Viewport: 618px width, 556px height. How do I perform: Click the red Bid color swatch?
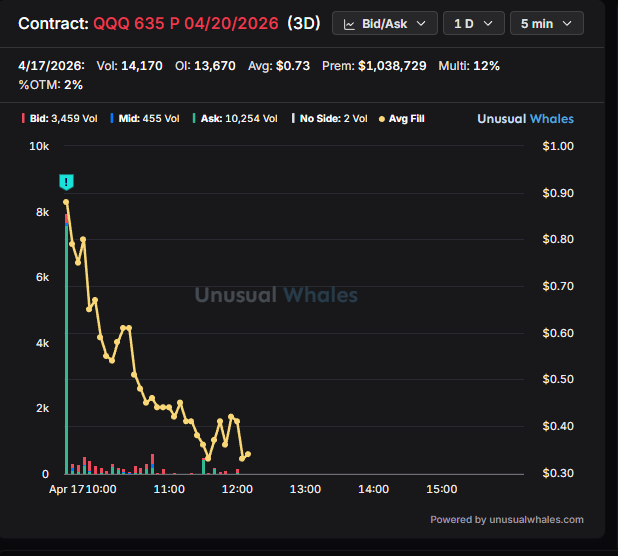pyautogui.click(x=23, y=118)
